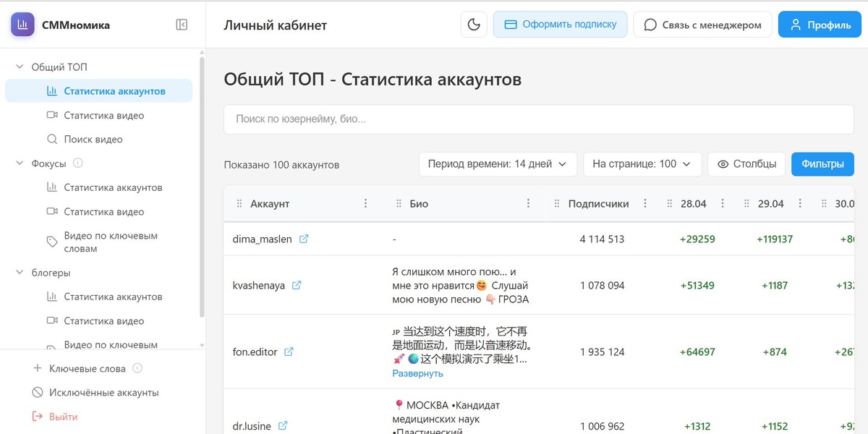Click Оформить подписку button
868x434 pixels.
(x=561, y=25)
